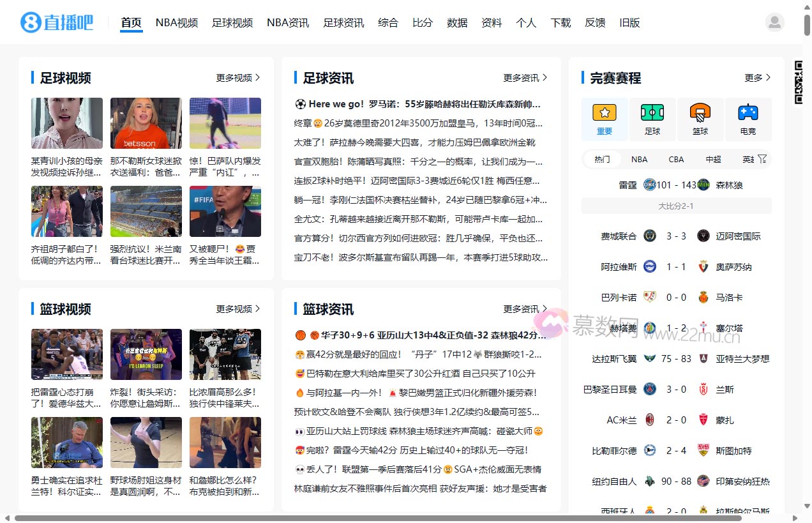Open the Steve Kerr video thumbnail
812x523 pixels.
[x=66, y=442]
